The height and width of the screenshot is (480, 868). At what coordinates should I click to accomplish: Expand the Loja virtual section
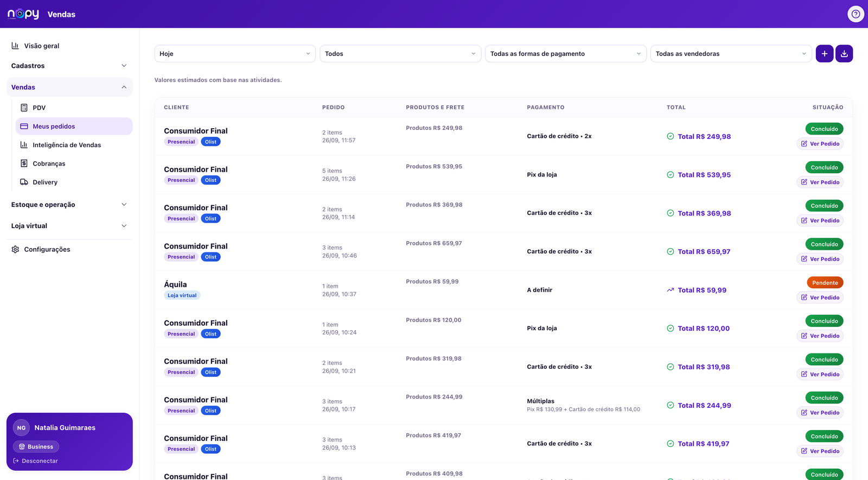coord(69,226)
